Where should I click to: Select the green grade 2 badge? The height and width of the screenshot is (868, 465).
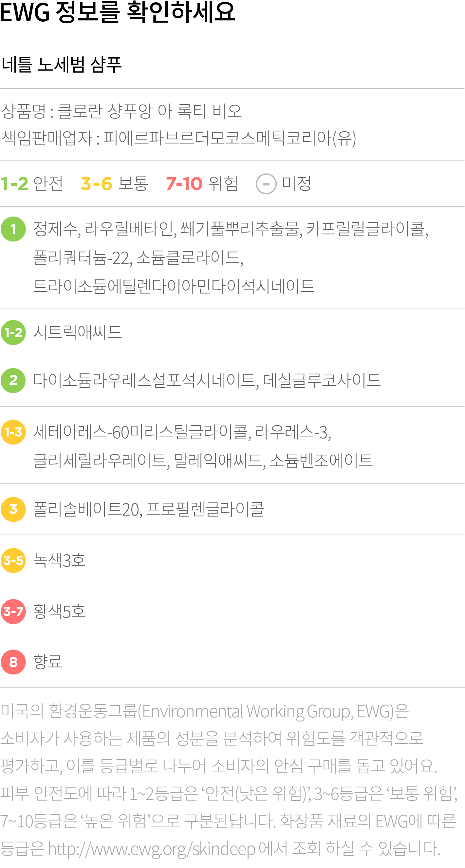[13, 380]
